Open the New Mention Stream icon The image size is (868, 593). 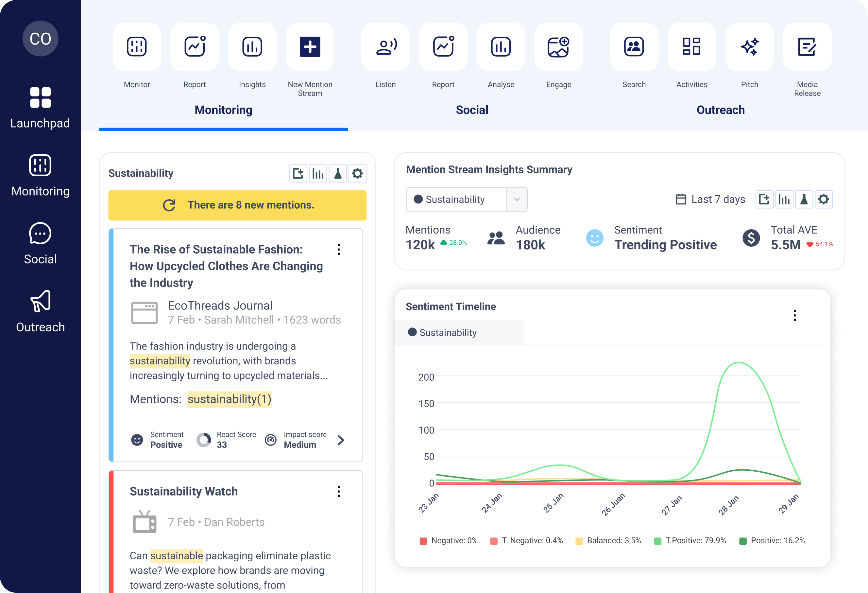pos(310,47)
